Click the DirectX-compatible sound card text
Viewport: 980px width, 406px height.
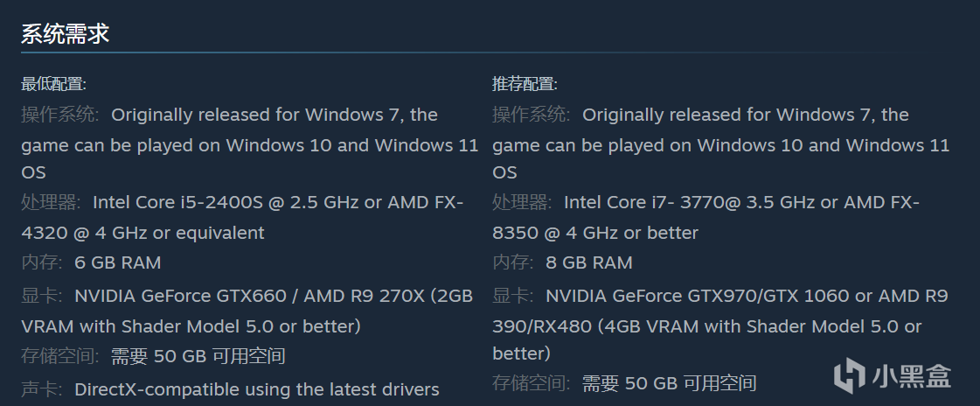(x=256, y=388)
